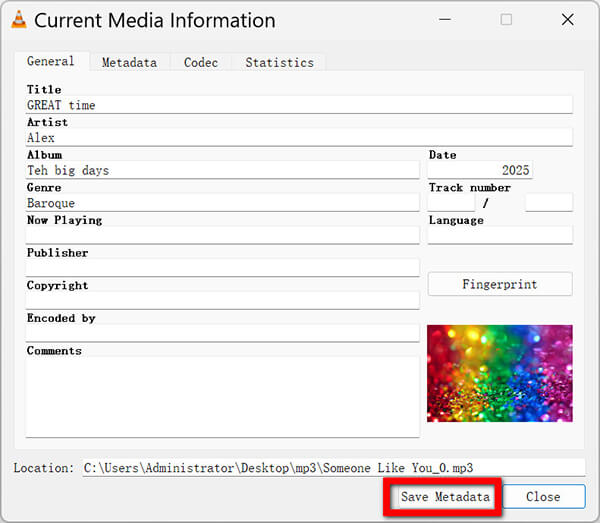
Task: Click the Publisher input field
Action: pyautogui.click(x=223, y=268)
